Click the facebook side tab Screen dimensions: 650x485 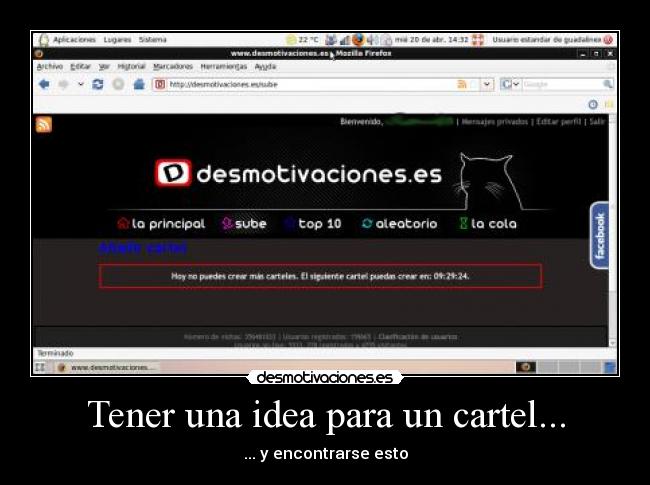(599, 235)
